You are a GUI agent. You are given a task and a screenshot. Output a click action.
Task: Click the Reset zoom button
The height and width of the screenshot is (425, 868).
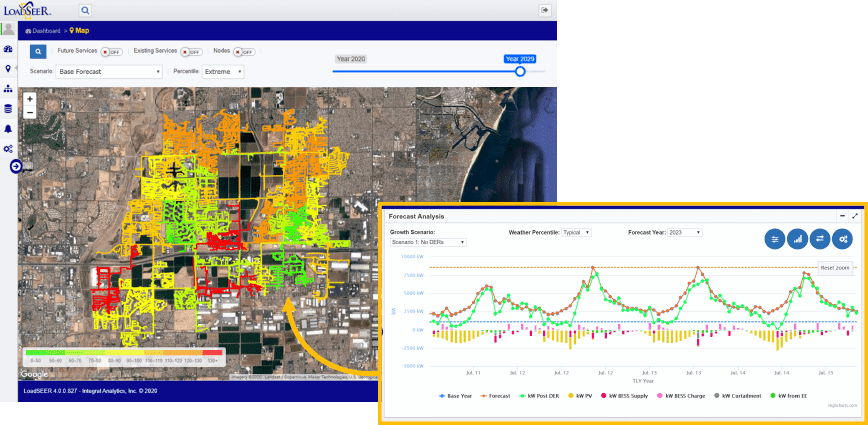coord(834,268)
